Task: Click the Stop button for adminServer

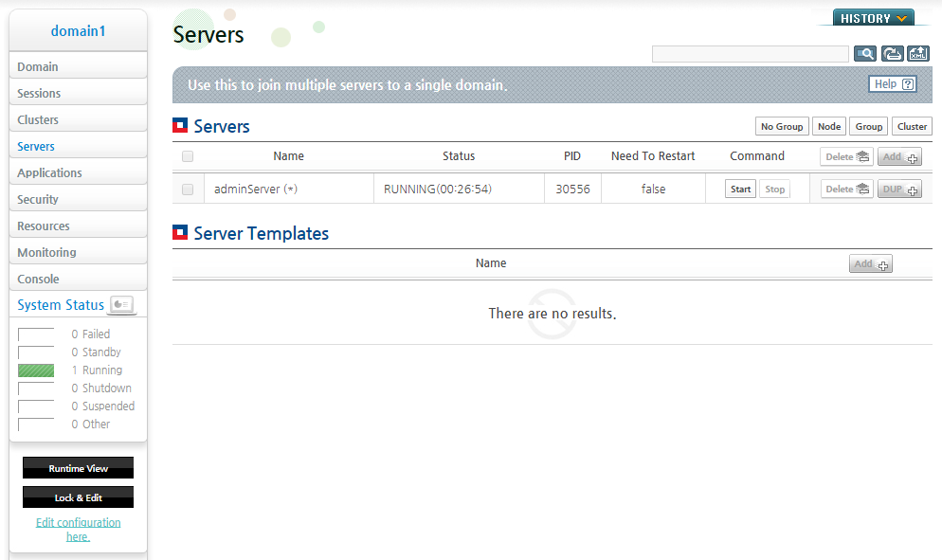Action: click(x=774, y=190)
